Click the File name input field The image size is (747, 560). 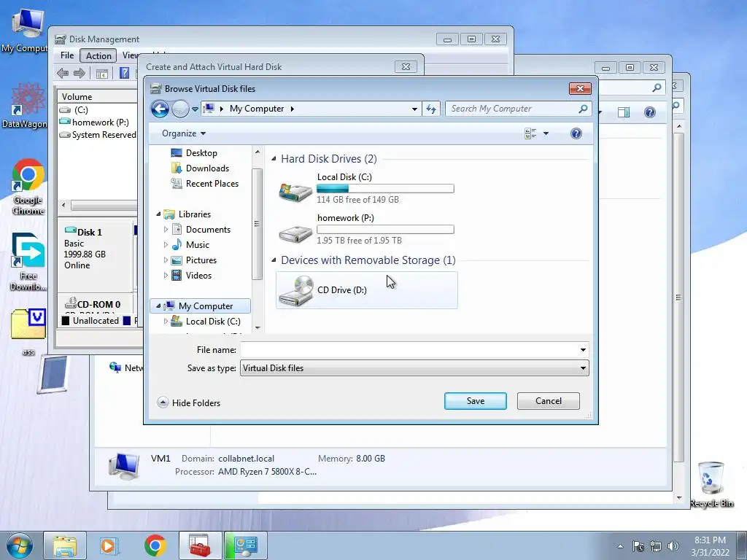[409, 349]
